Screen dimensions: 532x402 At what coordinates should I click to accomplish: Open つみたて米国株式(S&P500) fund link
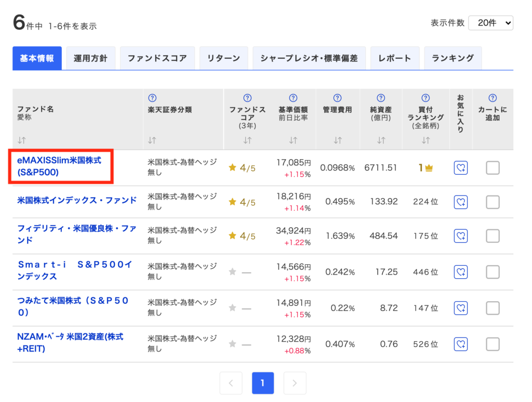coord(73,306)
